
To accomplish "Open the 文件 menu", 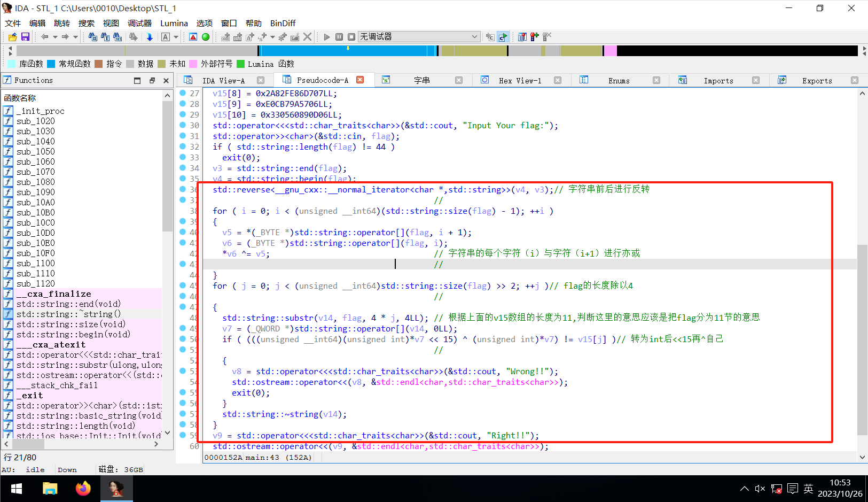I will [x=13, y=24].
